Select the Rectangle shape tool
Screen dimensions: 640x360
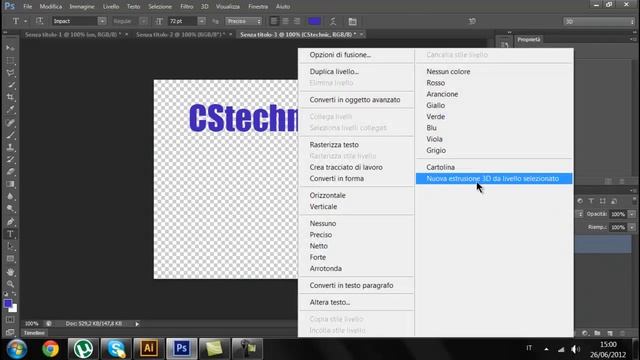click(x=10, y=259)
